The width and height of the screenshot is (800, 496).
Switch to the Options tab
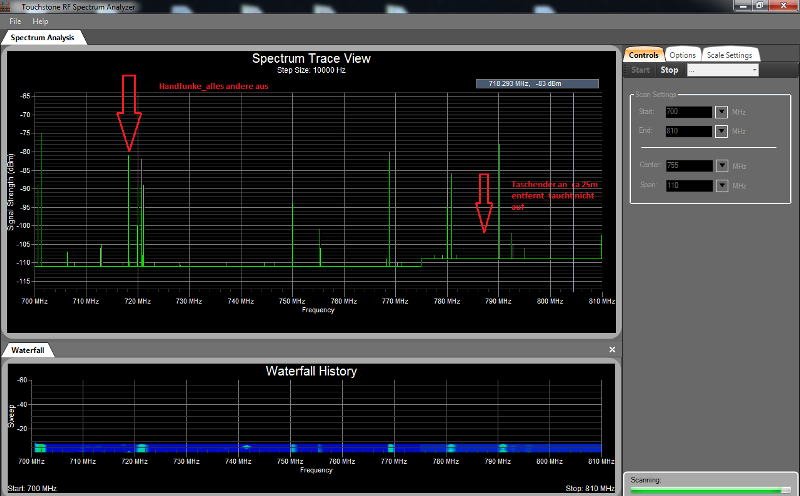click(x=683, y=55)
